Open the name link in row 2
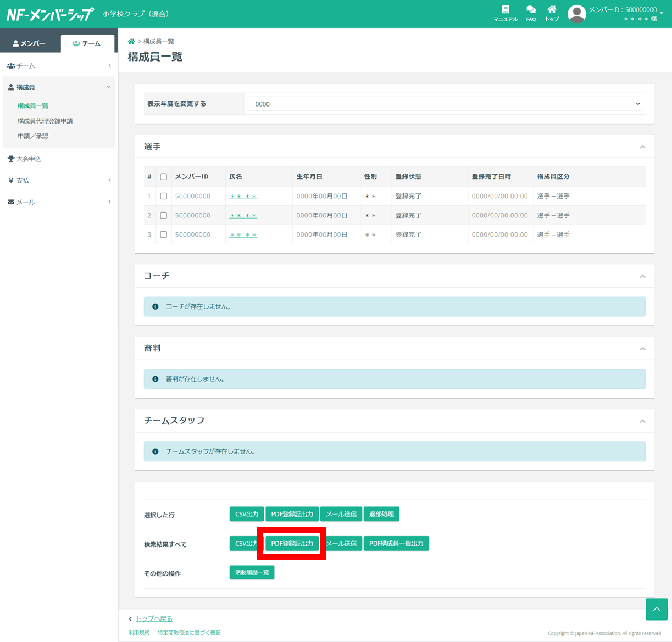This screenshot has width=672, height=642. point(243,216)
